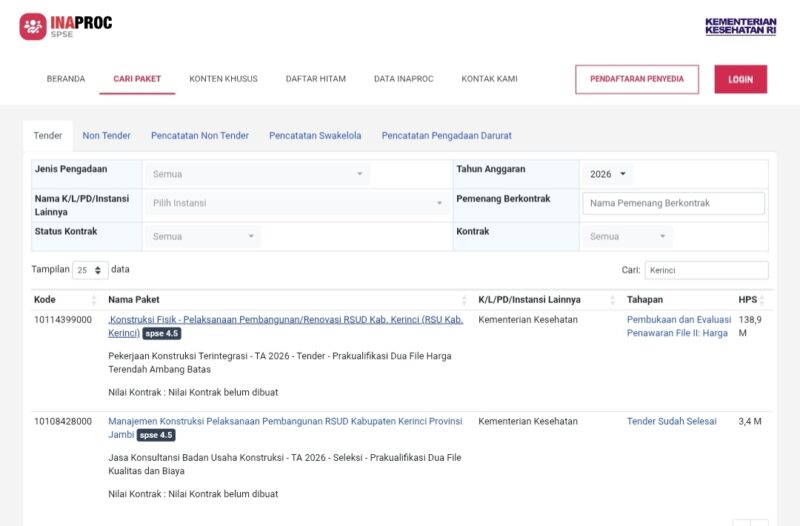Screen dimensions: 800x526
Task: Click Kementerian Kesehatan in first row
Action: click(x=528, y=320)
